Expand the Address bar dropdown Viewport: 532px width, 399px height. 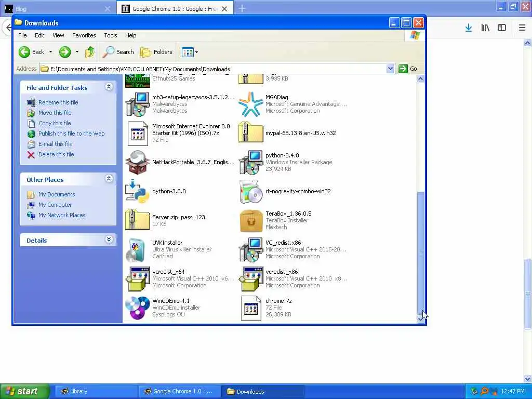pos(390,69)
